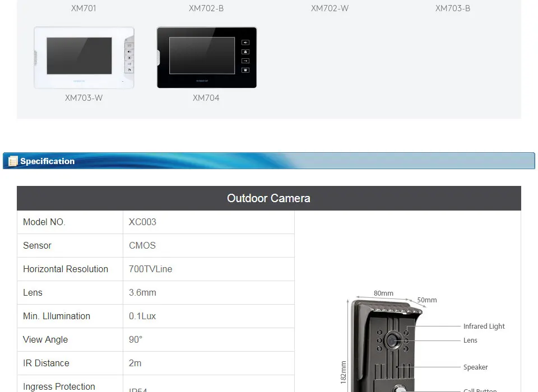
Task: Click the Speaker callout label
Action: pos(475,367)
